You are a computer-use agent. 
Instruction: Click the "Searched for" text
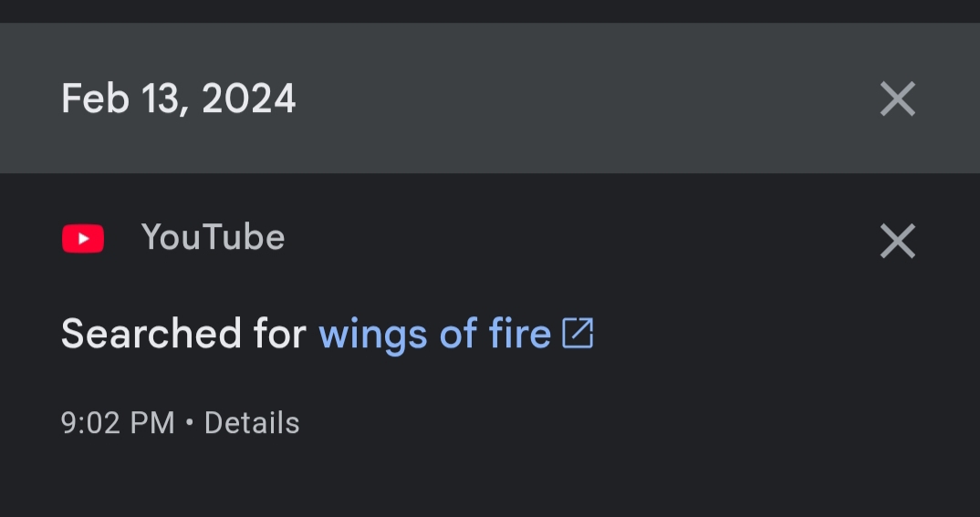point(183,335)
